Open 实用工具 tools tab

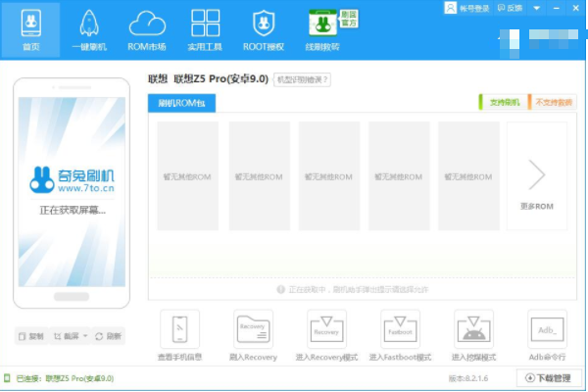(205, 30)
